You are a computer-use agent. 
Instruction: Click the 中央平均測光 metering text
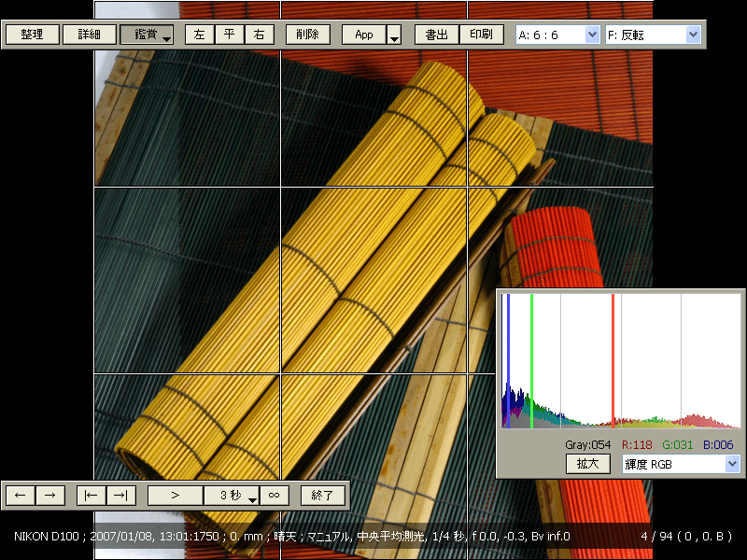390,537
